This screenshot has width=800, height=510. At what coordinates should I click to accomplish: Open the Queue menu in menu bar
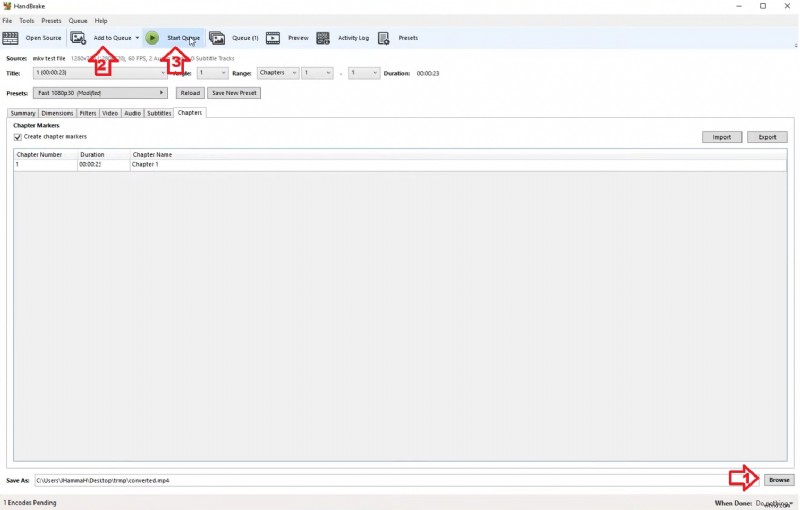coord(78,21)
